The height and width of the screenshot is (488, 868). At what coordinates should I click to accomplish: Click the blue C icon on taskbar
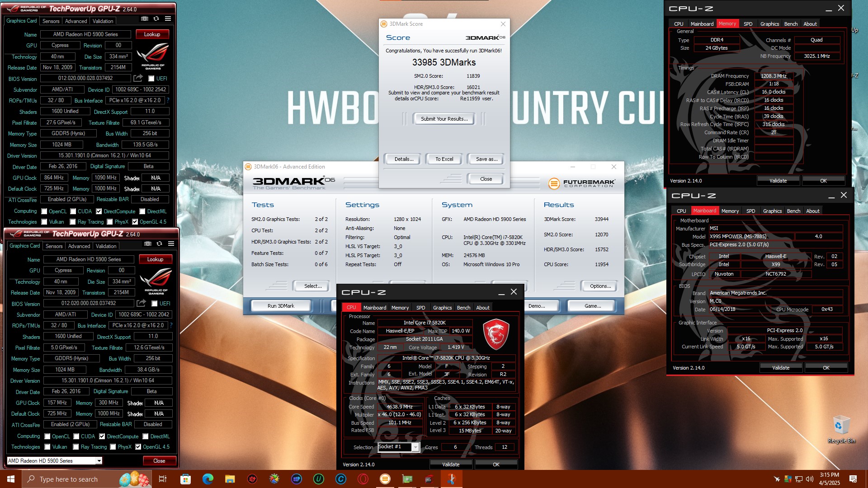coord(340,479)
